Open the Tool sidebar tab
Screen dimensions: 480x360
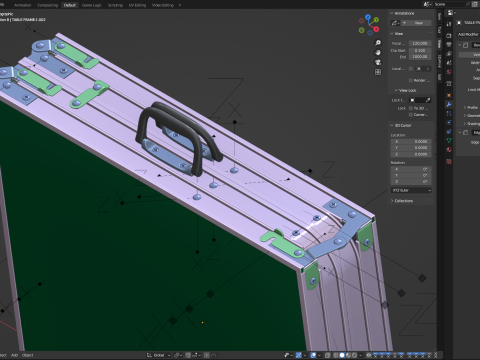click(439, 30)
